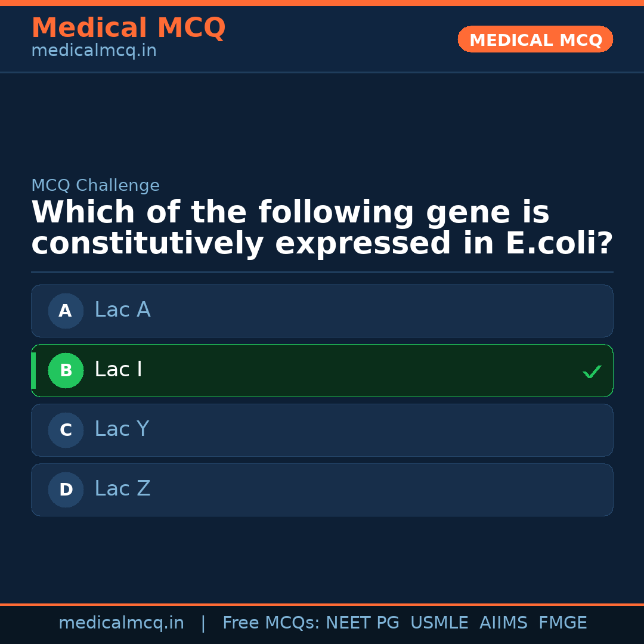
Task: Visit medicalmcq.in link under the title
Action: coord(94,51)
